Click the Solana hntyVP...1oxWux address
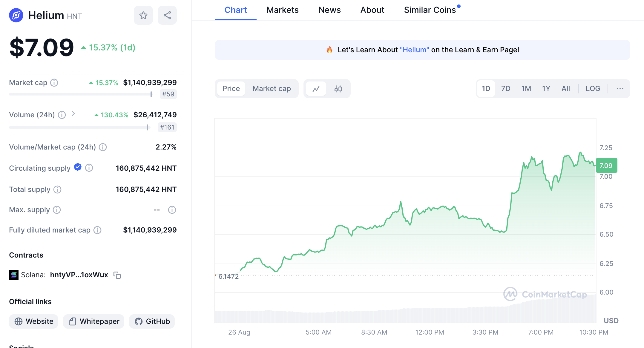This screenshot has width=644, height=348. pos(79,275)
